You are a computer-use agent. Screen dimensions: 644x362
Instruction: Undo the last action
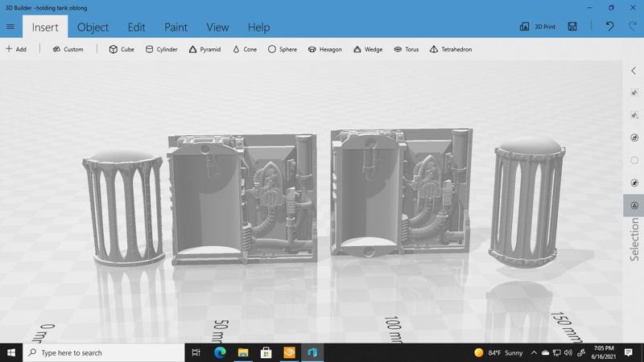click(610, 27)
